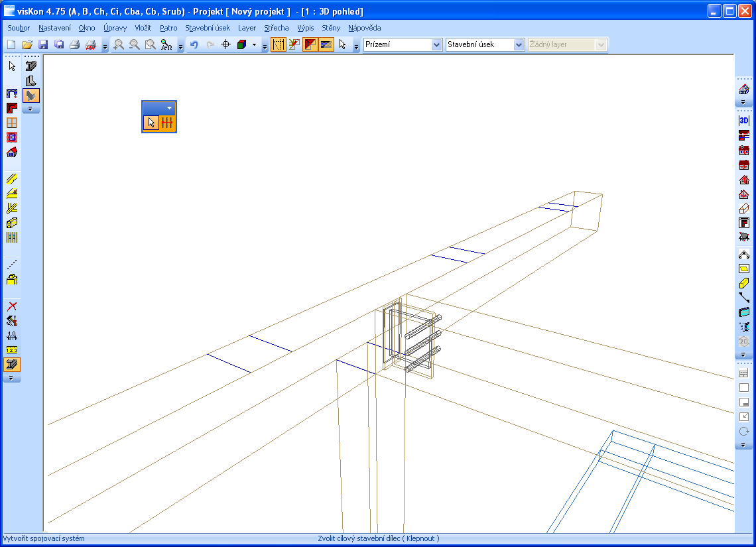Toggle the hatched surface display button

point(326,45)
